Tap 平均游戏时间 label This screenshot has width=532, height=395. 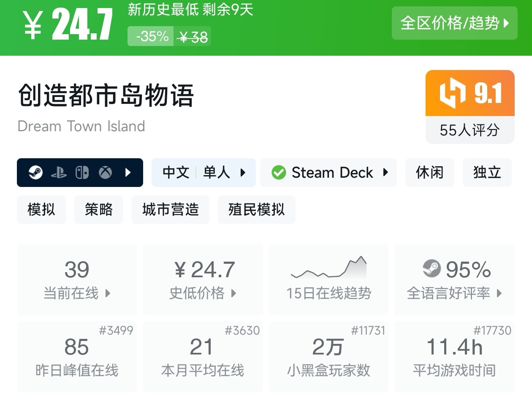454,371
